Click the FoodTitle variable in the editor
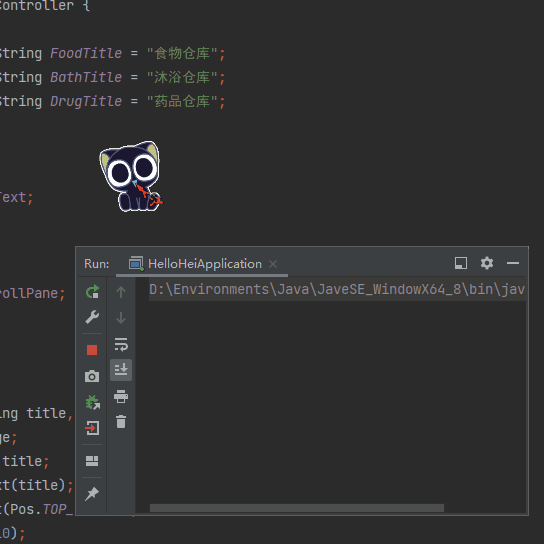This screenshot has width=544, height=544. 86,53
